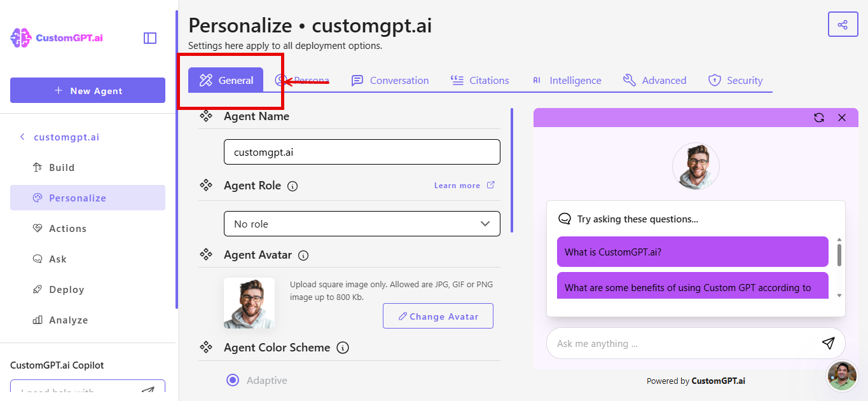Switch to the Conversation tab
The image size is (868, 401).
[390, 80]
